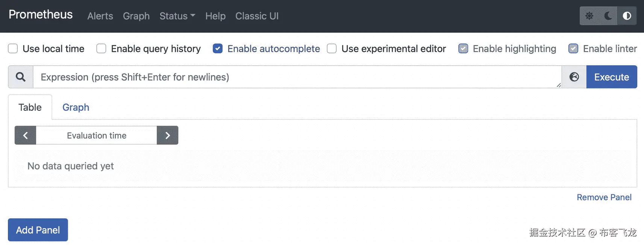
Task: Click the Add Panel button
Action: click(38, 230)
